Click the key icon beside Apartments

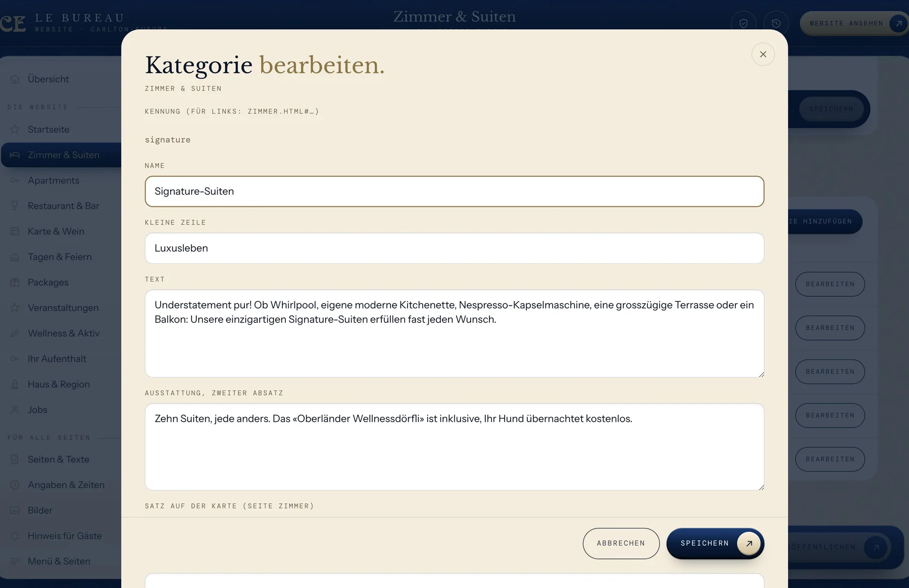[x=15, y=181]
